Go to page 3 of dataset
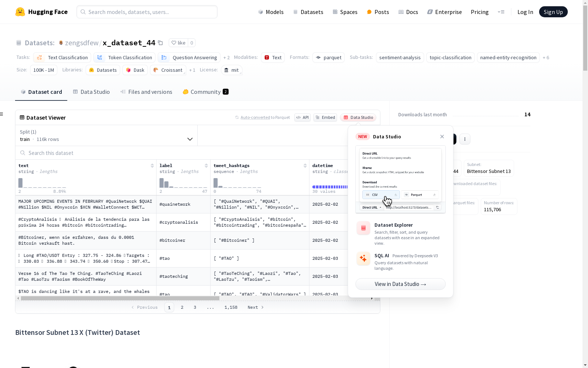The image size is (588, 368). [195, 307]
